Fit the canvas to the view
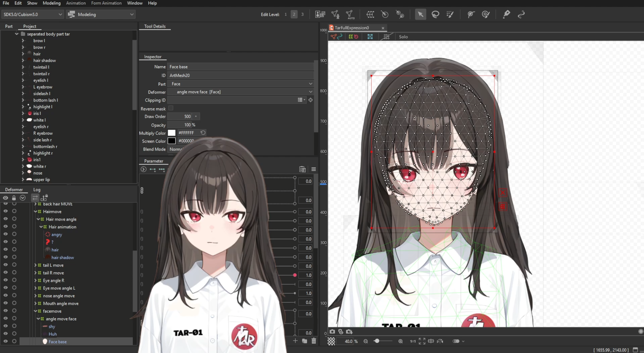Screen dimensions: 644x353 tap(421, 341)
